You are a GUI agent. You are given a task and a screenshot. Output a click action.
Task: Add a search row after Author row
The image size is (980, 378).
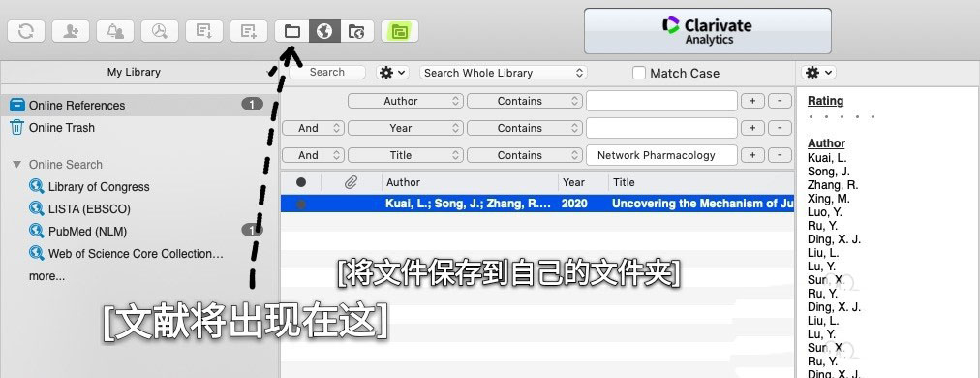[752, 101]
